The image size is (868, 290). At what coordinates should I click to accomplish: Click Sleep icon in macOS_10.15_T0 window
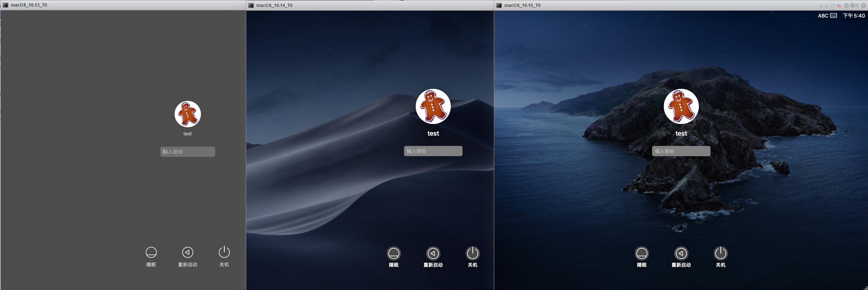[x=642, y=253]
